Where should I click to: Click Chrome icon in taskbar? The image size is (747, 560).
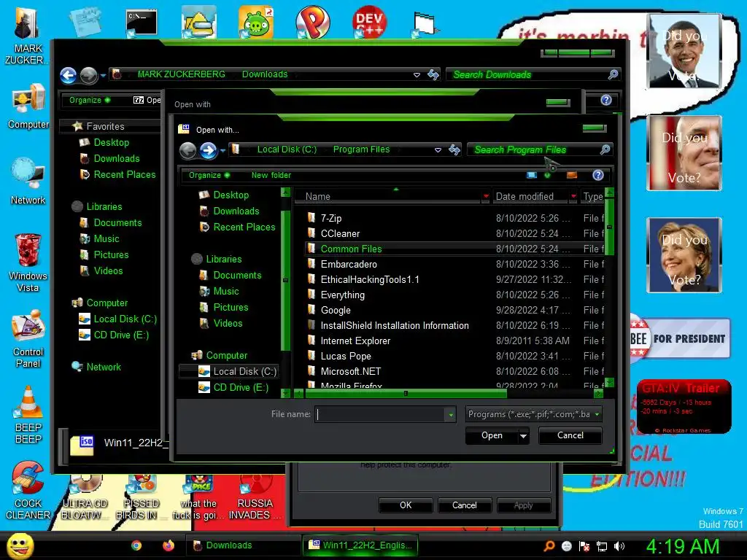tap(136, 545)
